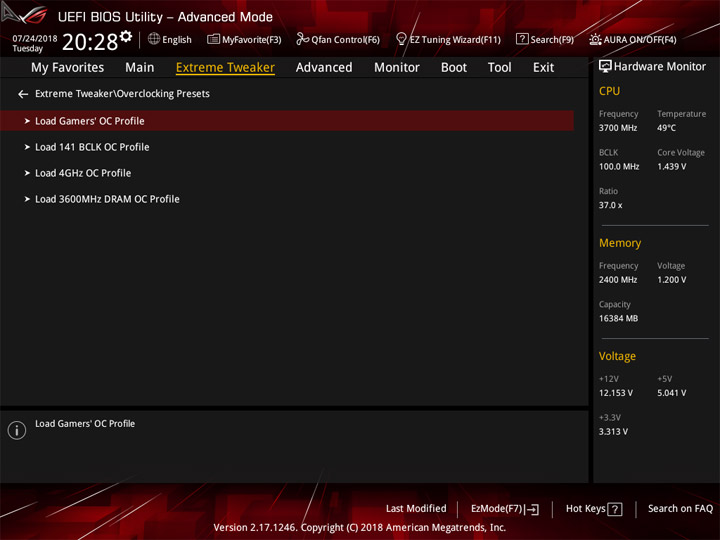Click the 07/24/2018 date
The width and height of the screenshot is (720, 540).
pyautogui.click(x=35, y=38)
